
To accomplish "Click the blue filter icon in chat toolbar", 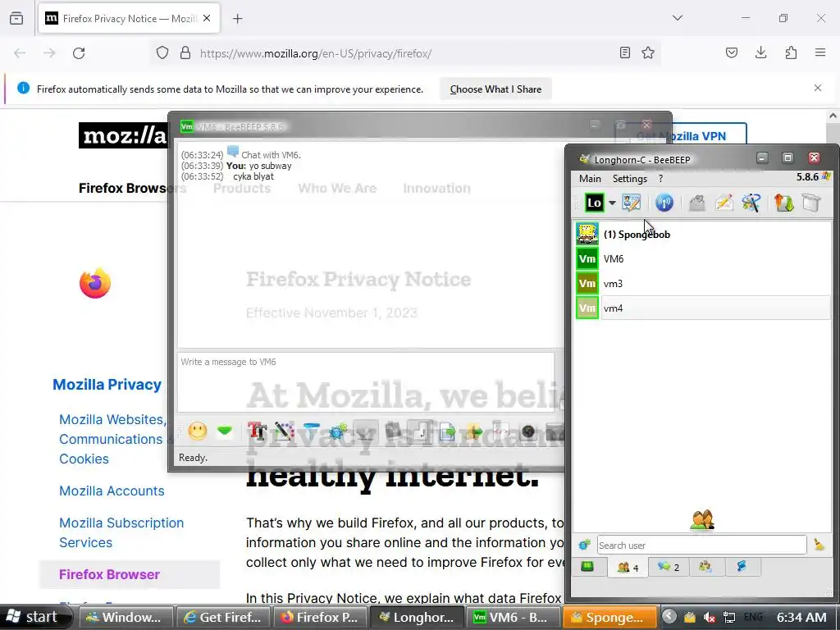I will pos(311,431).
